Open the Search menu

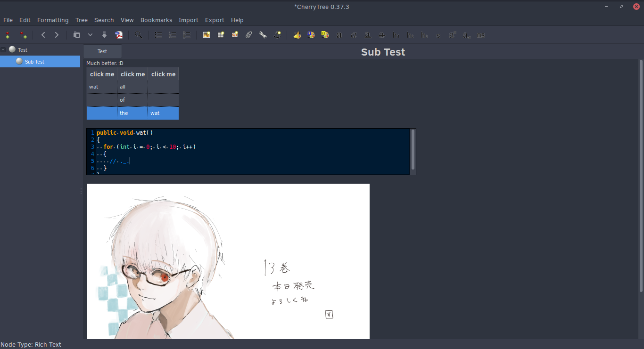coord(104,20)
